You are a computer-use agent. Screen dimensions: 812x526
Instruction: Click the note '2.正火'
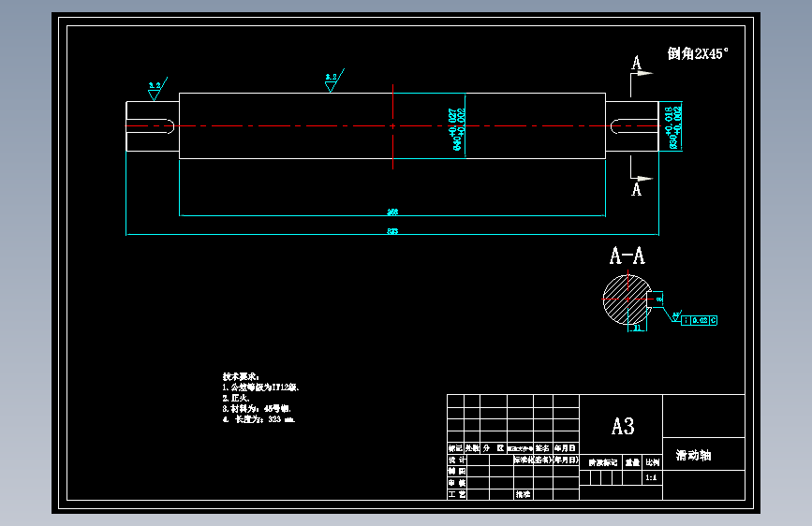click(x=236, y=398)
